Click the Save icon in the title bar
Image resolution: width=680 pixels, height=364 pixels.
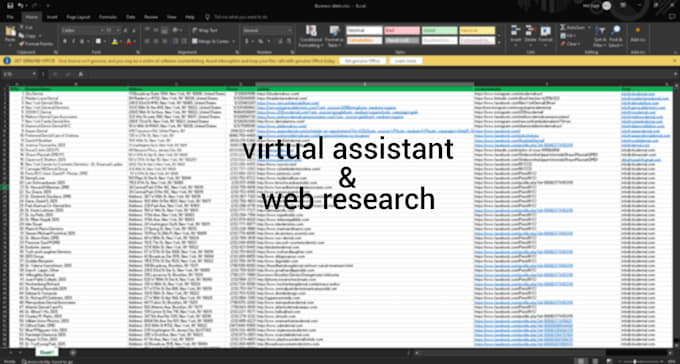(x=10, y=6)
